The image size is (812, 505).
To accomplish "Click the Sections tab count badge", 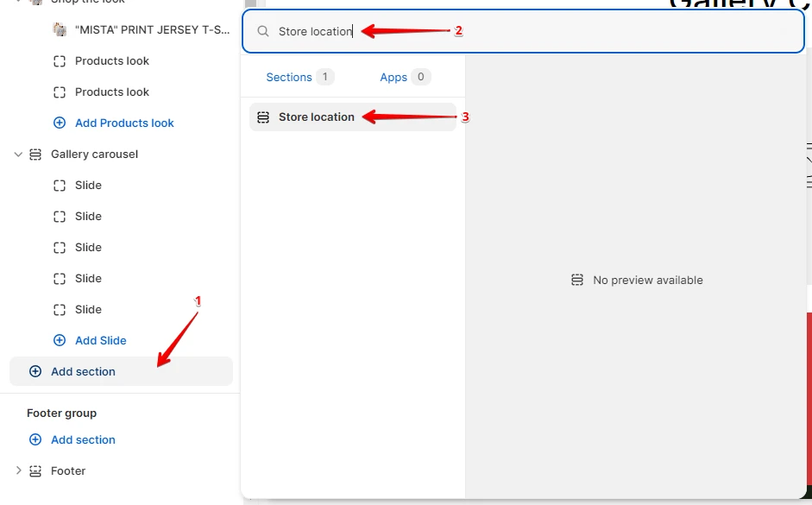I will point(325,77).
